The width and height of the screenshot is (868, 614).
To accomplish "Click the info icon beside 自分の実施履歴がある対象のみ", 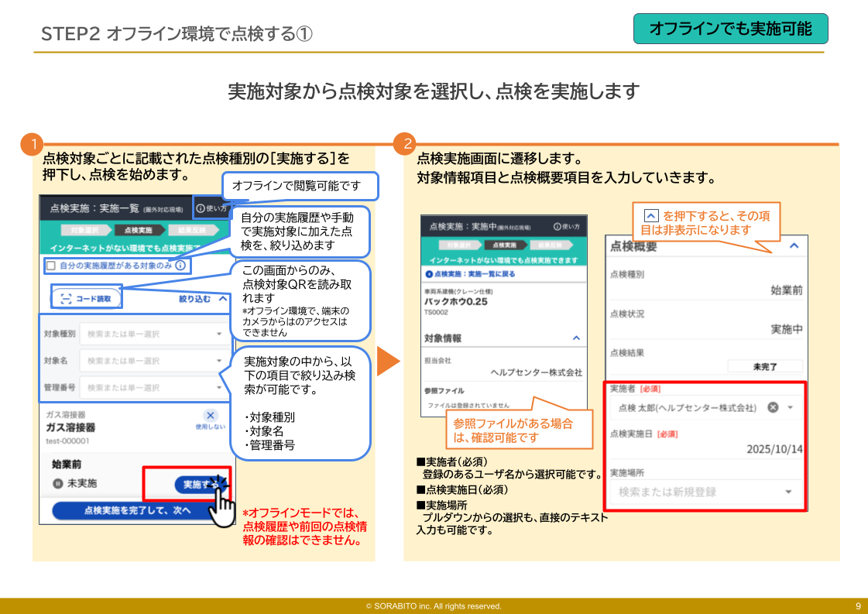I will 180,265.
